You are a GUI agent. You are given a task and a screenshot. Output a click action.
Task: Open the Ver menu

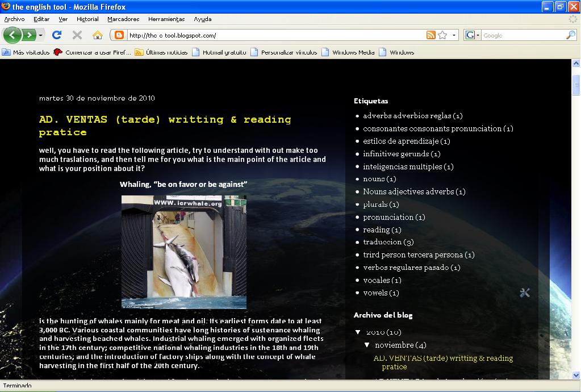click(x=63, y=19)
